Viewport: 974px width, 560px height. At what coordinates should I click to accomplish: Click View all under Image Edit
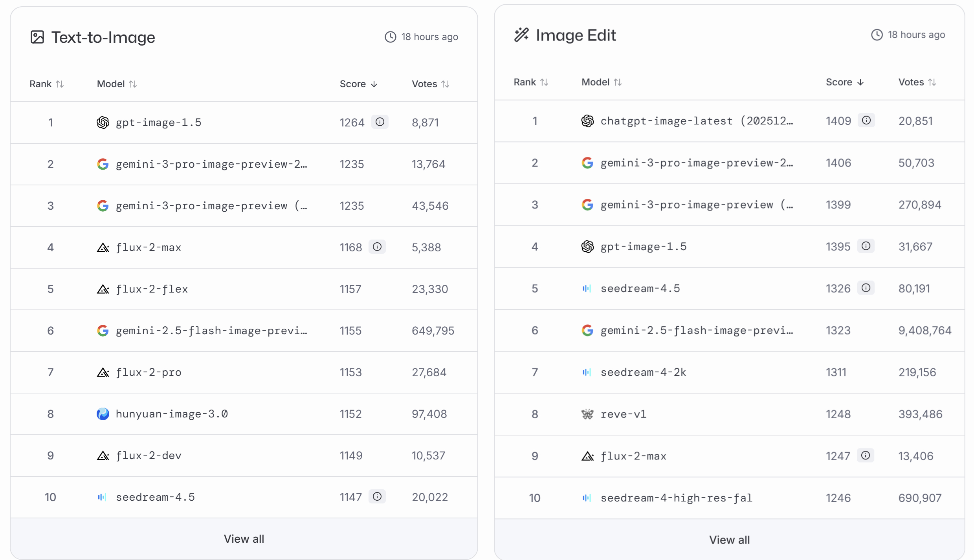(x=729, y=540)
